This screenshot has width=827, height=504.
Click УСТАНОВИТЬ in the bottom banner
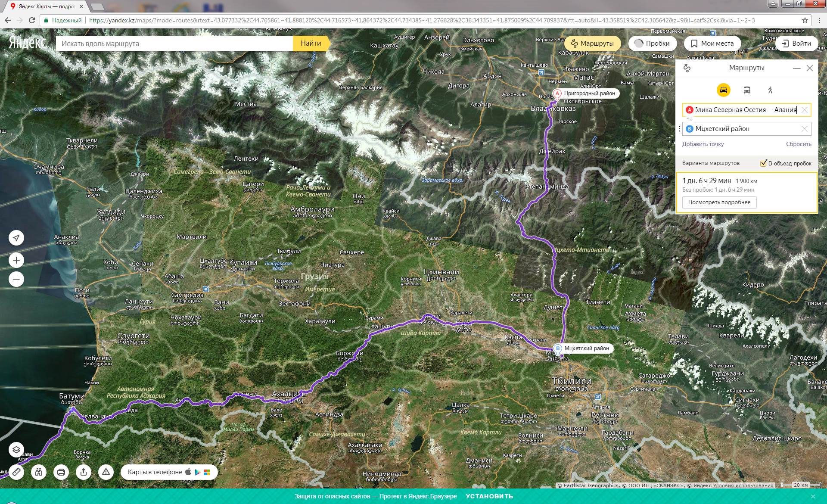pyautogui.click(x=489, y=496)
